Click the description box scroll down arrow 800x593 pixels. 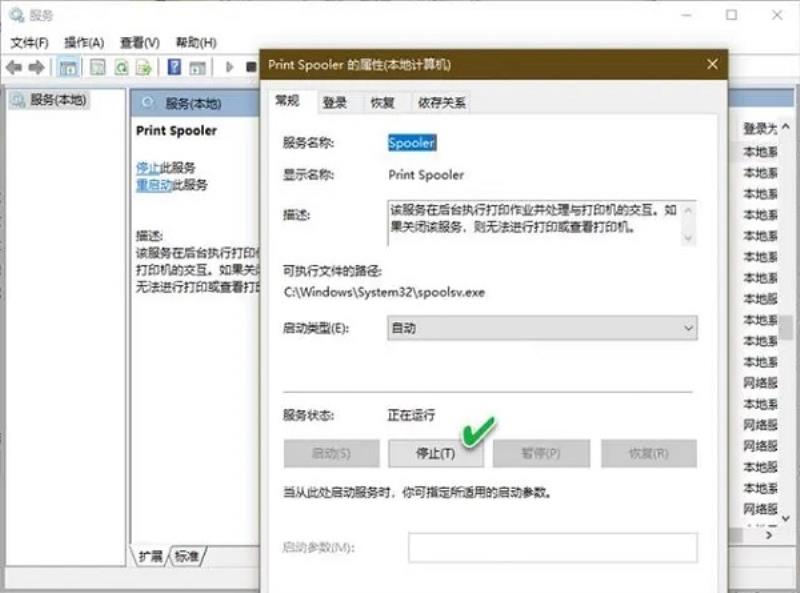coord(688,238)
